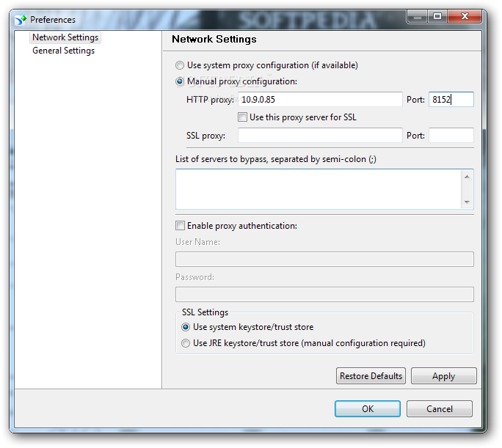This screenshot has height=448, width=502.
Task: Select Network Settings in the left tree
Action: (65, 37)
